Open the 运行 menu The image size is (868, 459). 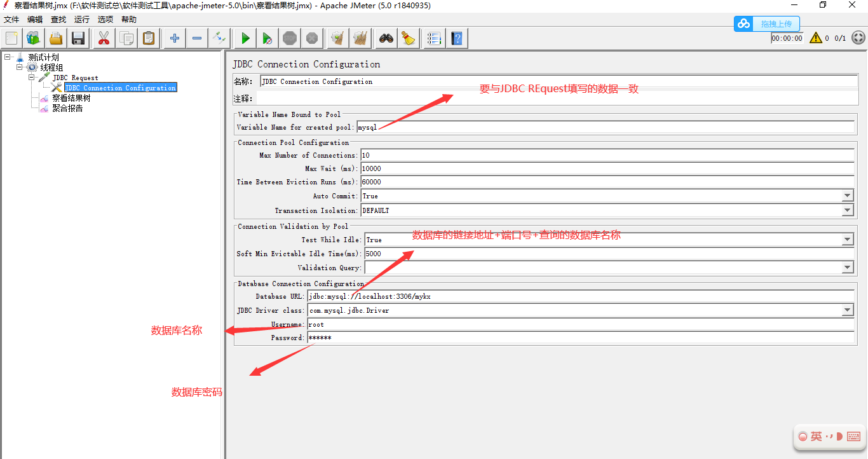(82, 20)
